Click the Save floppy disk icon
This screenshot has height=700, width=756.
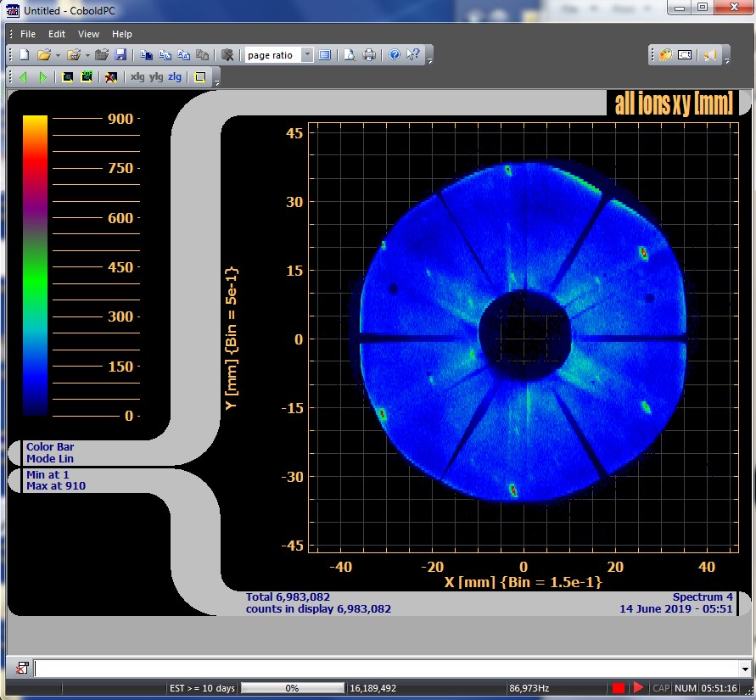pyautogui.click(x=120, y=55)
